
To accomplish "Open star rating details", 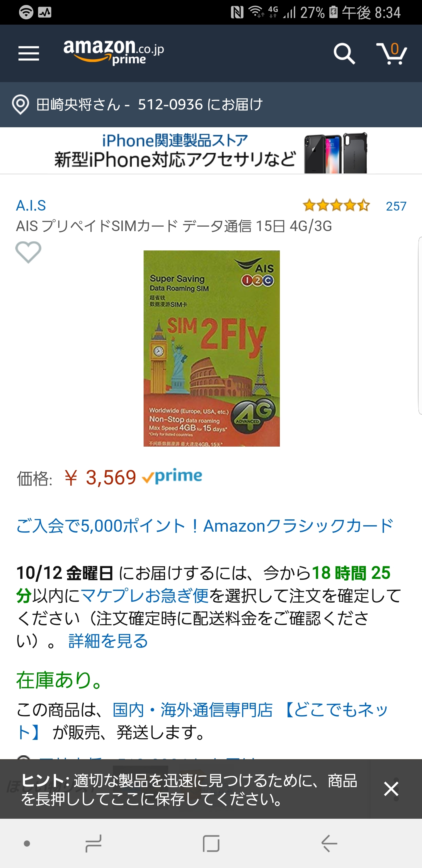I will point(336,205).
